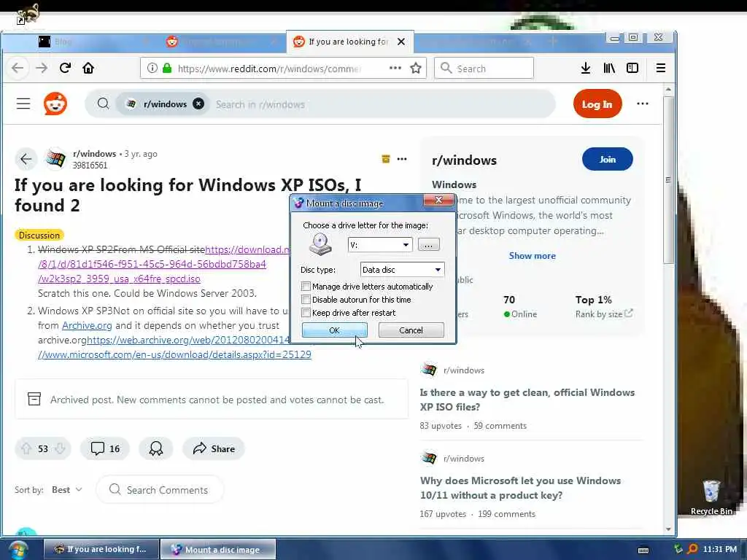
Task: Open Recycle Bin on desktop
Action: [711, 497]
